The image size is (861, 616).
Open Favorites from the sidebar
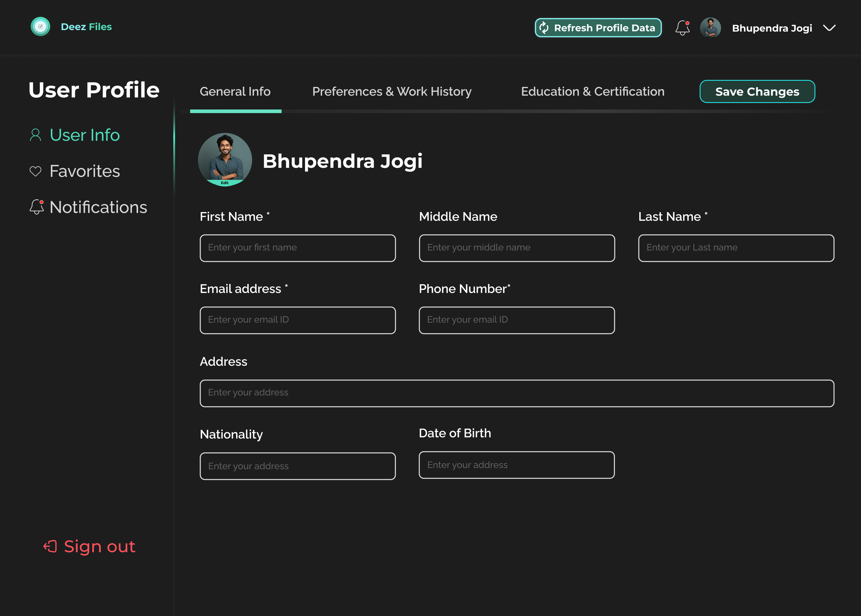85,171
